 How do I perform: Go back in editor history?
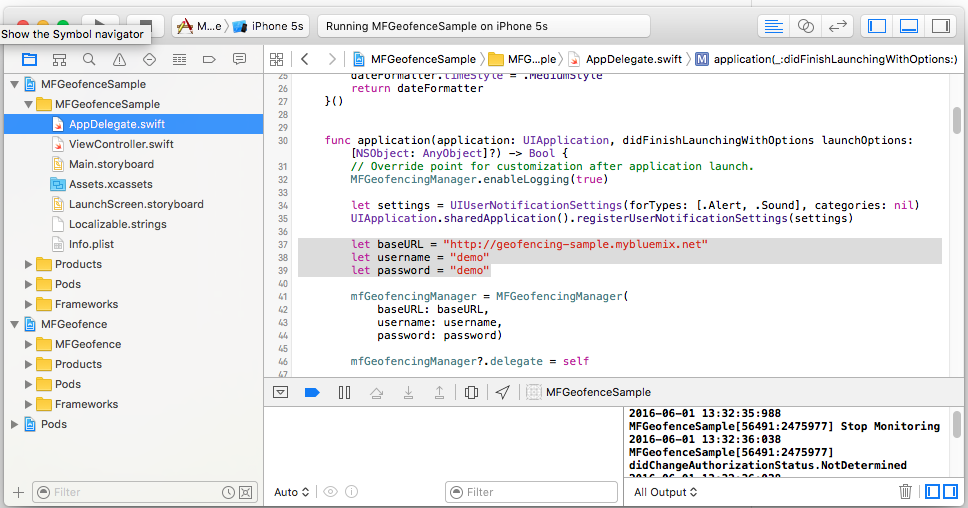coord(304,60)
